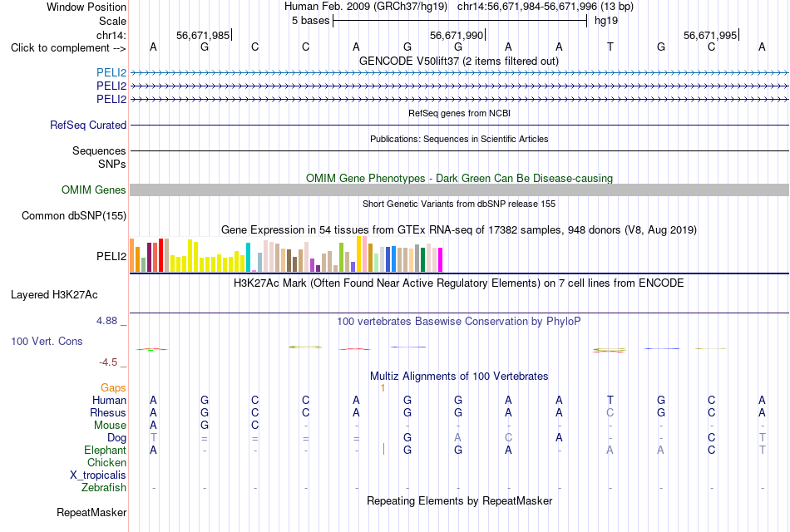Click the orange '1' in the Gaps row

click(383, 388)
